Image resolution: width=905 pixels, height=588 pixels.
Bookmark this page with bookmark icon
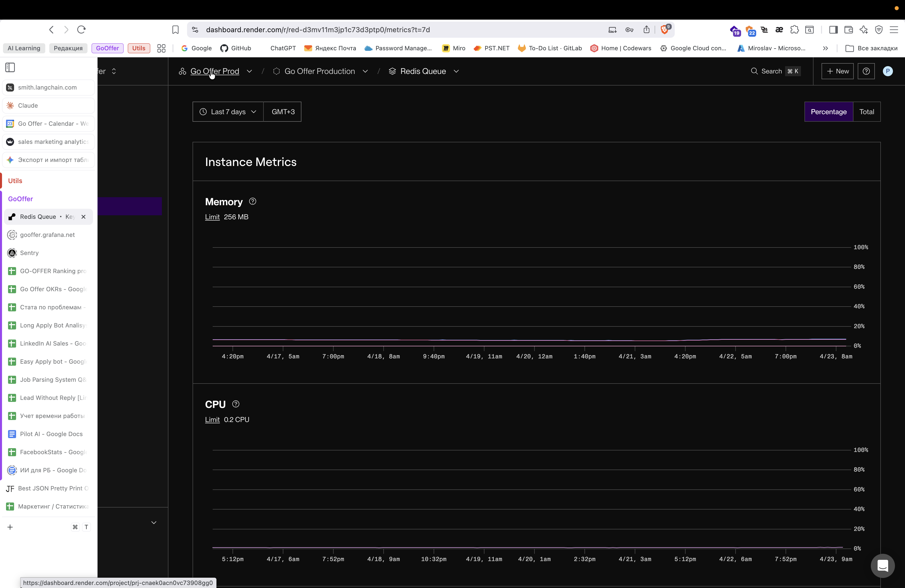click(175, 30)
